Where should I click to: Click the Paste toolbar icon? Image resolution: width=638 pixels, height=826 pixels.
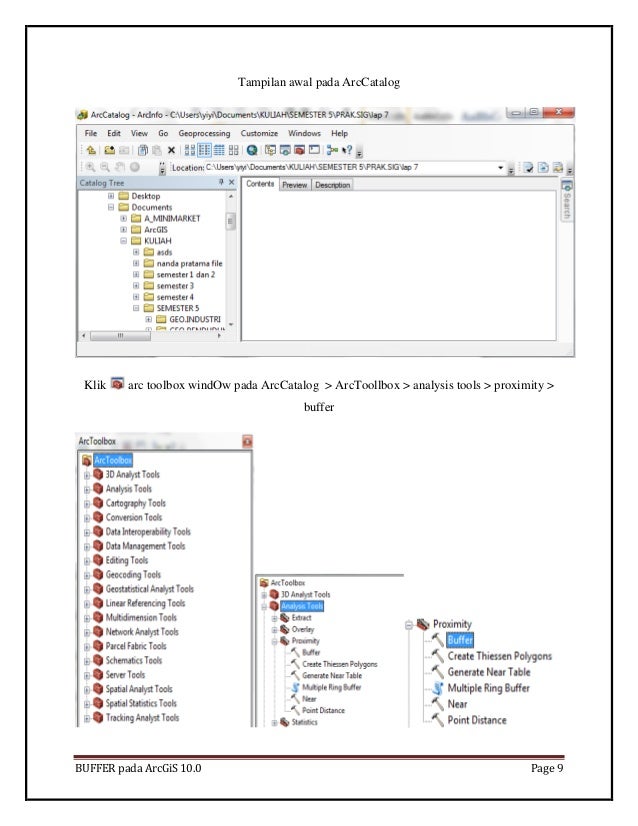156,150
